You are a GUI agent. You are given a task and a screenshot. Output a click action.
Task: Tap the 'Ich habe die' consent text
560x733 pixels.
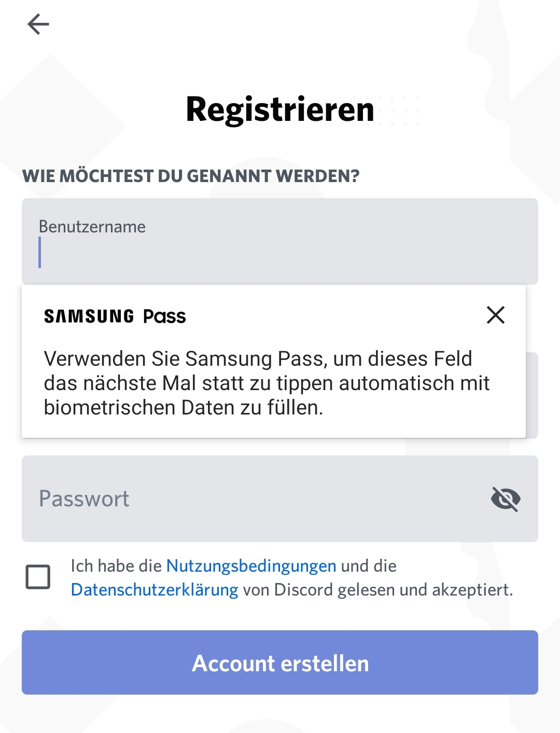117,565
